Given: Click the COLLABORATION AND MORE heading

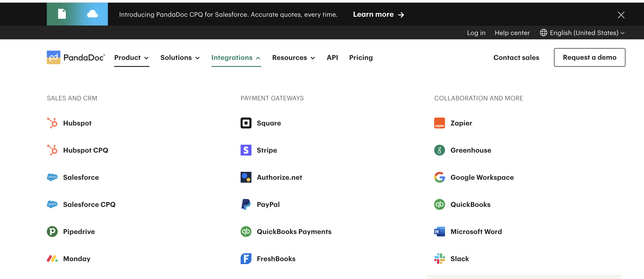Looking at the screenshot, I should tap(478, 98).
